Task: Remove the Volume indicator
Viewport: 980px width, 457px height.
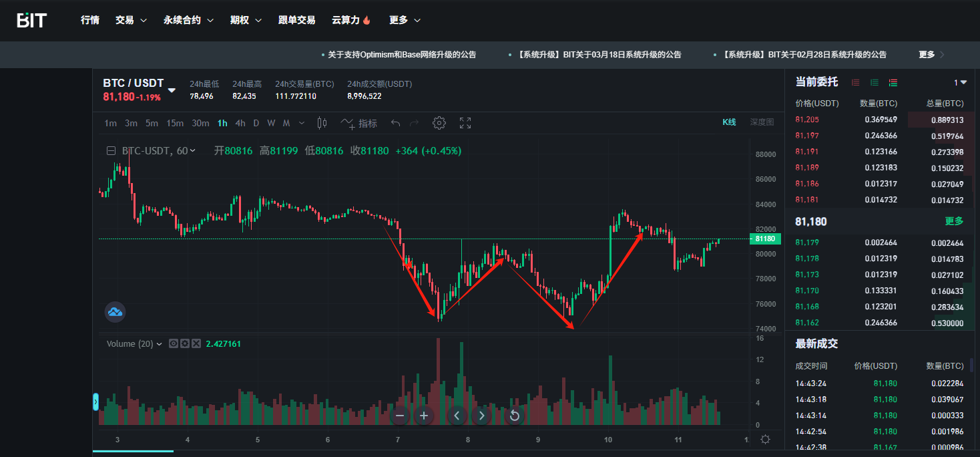Action: click(196, 343)
